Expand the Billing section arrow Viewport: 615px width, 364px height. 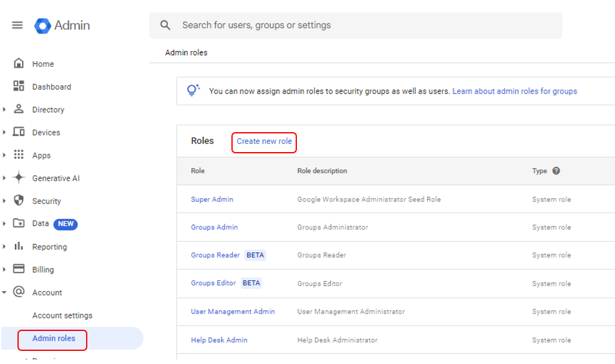pos(4,269)
